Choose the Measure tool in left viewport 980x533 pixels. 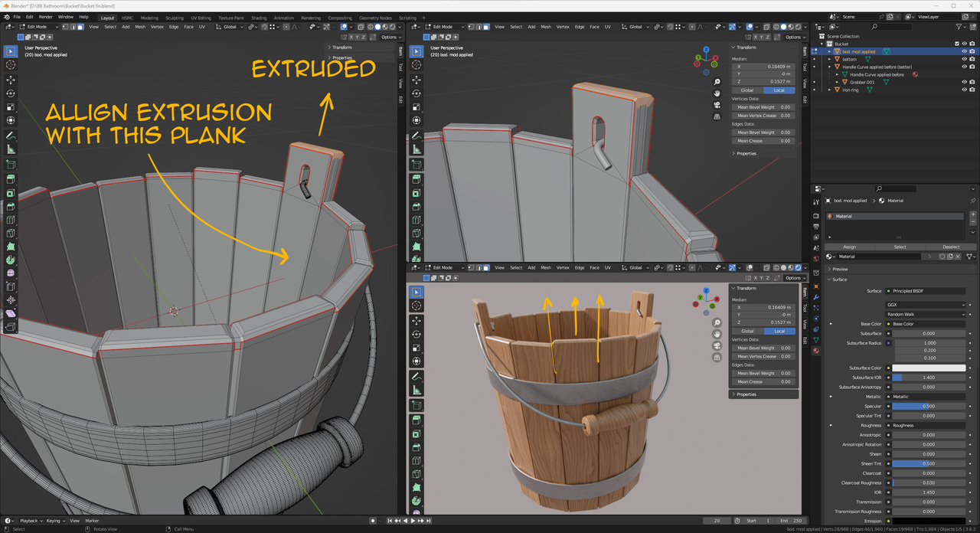[x=11, y=149]
